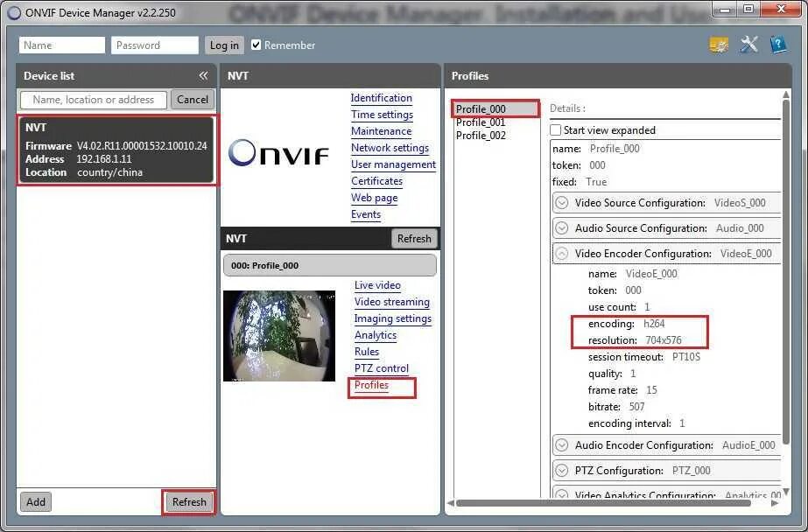This screenshot has width=808, height=532.
Task: Click the scroll left arrow in Profiles
Action: [x=450, y=503]
